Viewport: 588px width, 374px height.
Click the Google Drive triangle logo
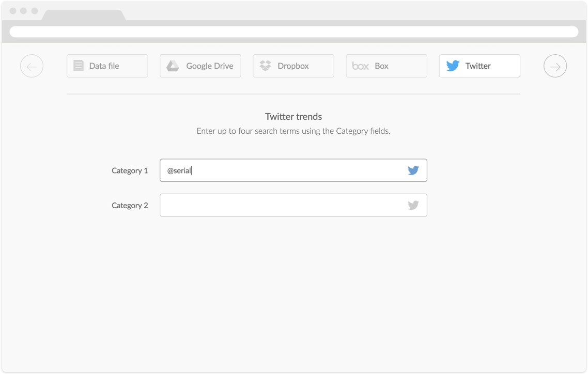click(173, 66)
